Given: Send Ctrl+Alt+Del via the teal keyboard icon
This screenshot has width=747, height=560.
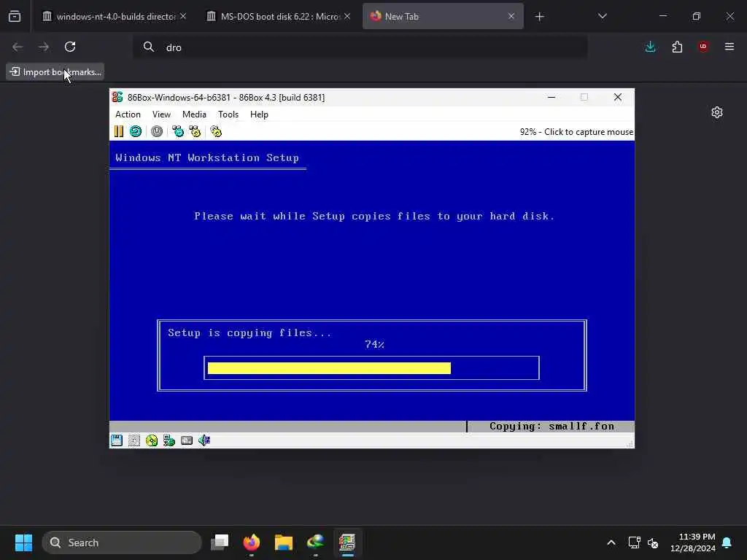Looking at the screenshot, I should pyautogui.click(x=178, y=131).
